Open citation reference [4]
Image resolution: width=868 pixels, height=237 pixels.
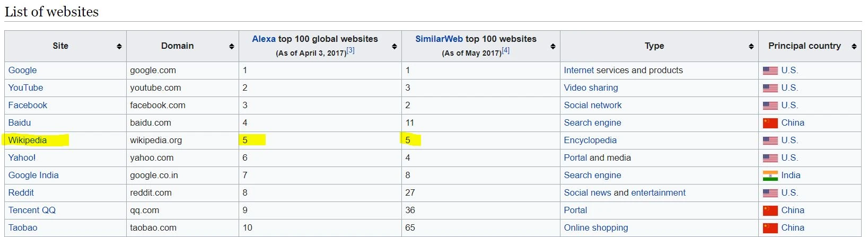point(506,51)
